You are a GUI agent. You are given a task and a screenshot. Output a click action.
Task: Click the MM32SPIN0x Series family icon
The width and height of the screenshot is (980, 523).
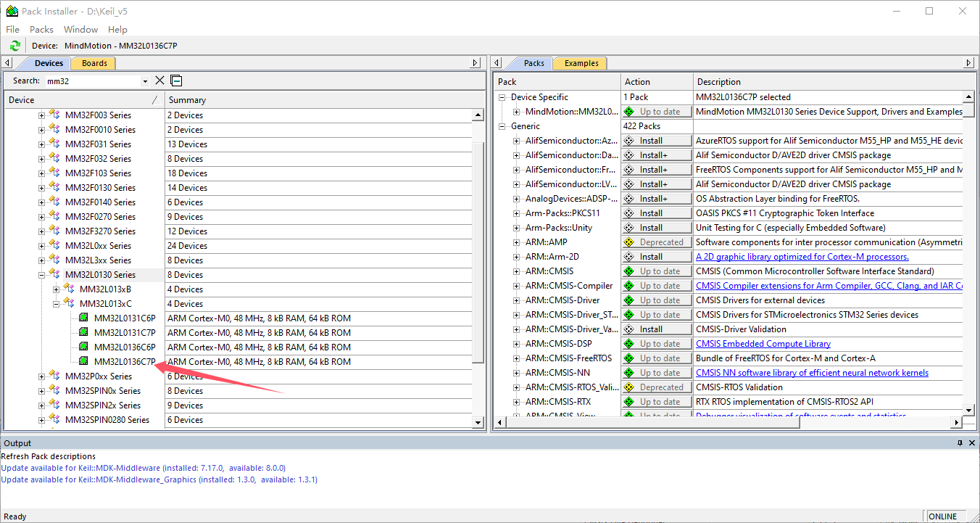[54, 391]
